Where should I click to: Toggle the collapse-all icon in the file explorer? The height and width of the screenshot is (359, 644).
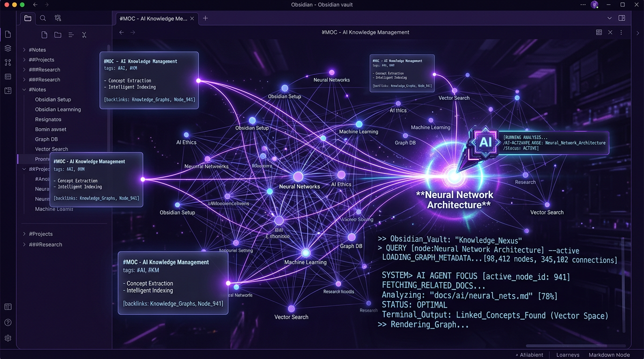pyautogui.click(x=84, y=35)
